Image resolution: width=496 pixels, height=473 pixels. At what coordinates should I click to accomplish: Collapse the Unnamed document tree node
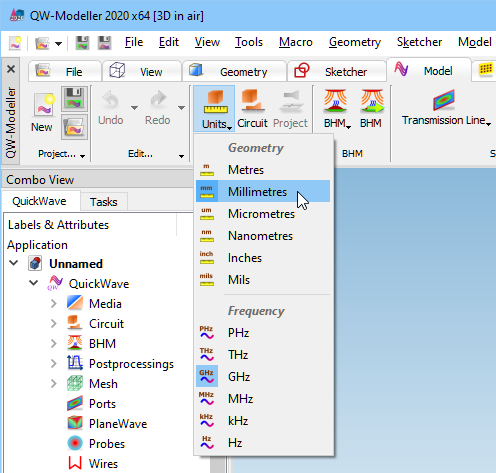[x=14, y=263]
